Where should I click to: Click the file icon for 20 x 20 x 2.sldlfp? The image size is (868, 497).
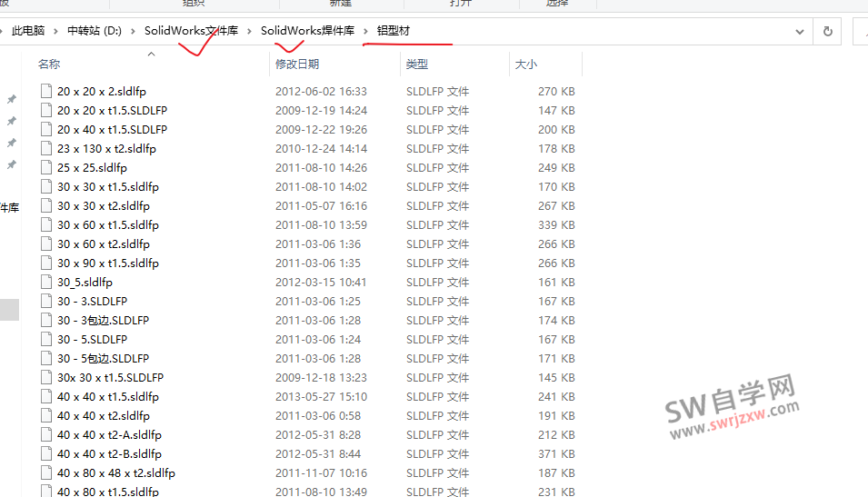47,91
